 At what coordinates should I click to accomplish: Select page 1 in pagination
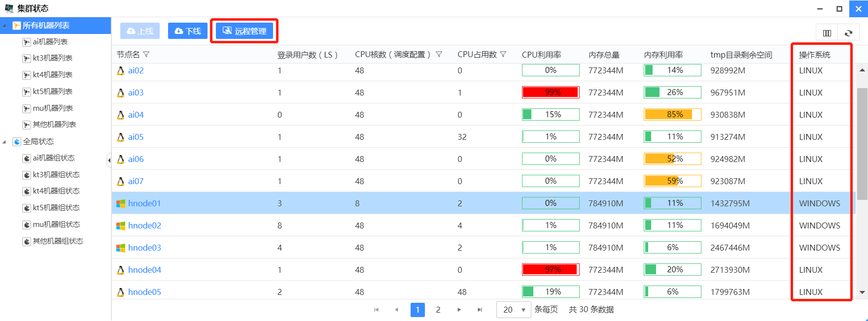tap(417, 310)
